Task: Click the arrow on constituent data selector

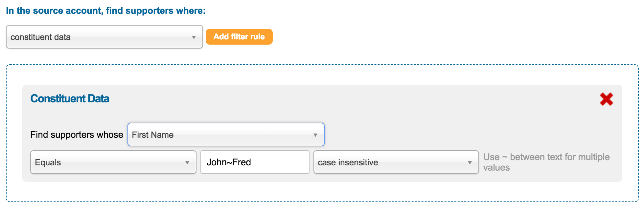Action: tap(194, 37)
